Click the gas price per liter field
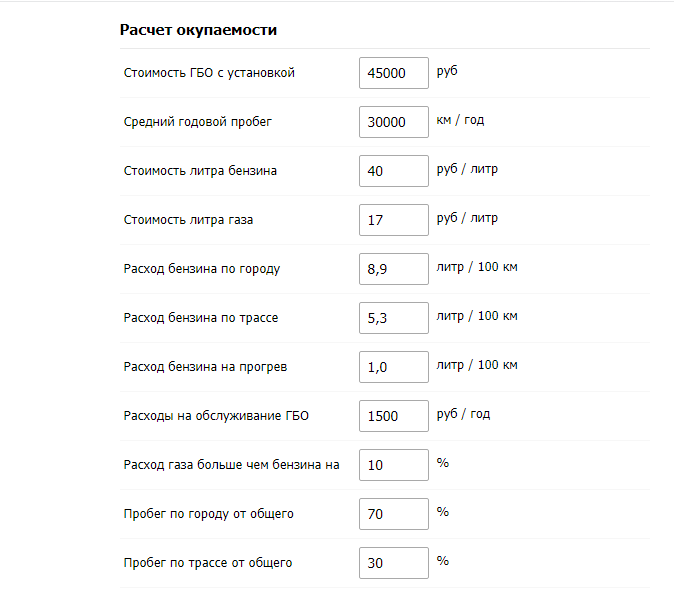This screenshot has height=597, width=674. [x=393, y=220]
